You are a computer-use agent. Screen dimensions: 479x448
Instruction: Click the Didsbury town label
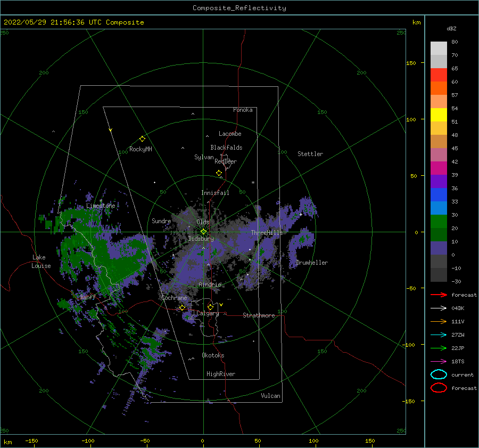(201, 239)
